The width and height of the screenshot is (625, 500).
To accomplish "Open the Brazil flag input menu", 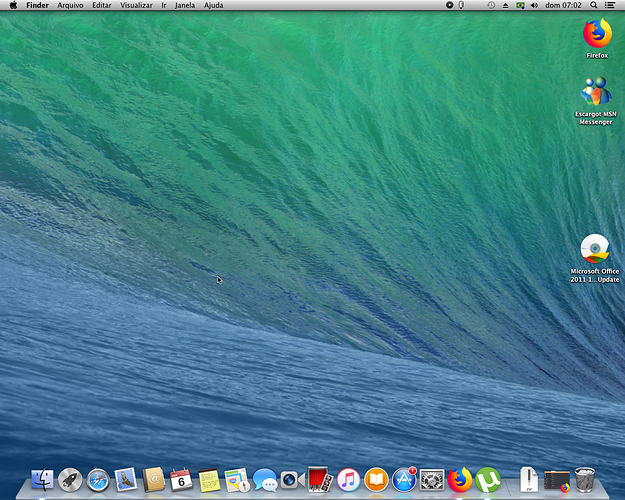I will click(x=520, y=5).
